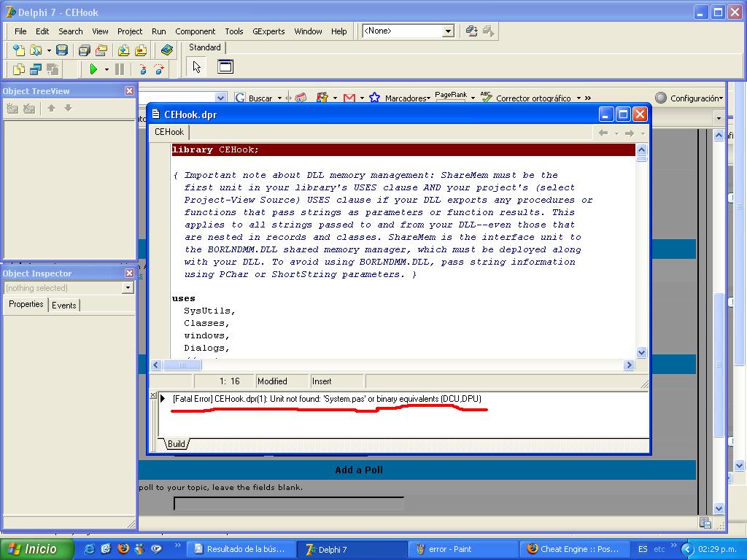Open the File menu
This screenshot has width=747, height=560.
click(20, 31)
